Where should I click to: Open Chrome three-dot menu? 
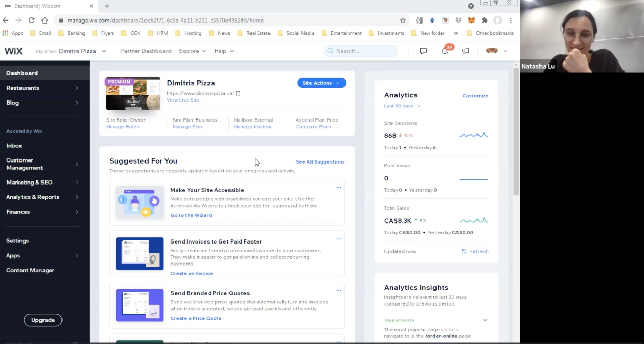(511, 21)
